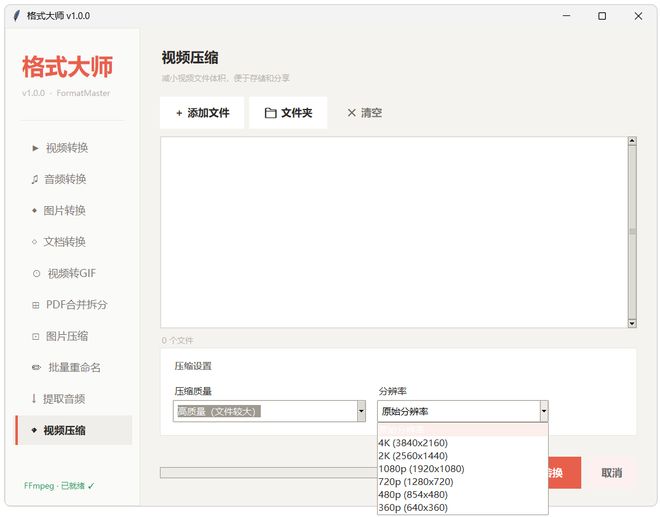660x517 pixels.
Task: Collapse the 分辨率 dropdown via its arrow
Action: tap(544, 411)
